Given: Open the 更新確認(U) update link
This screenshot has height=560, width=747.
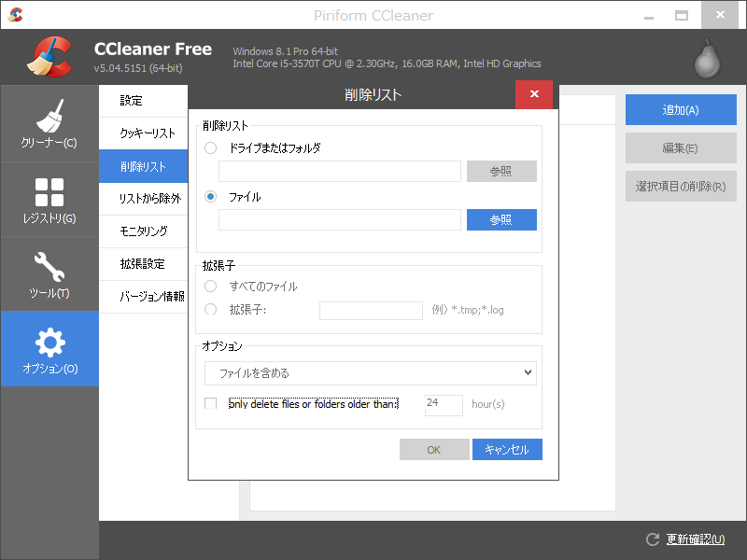Looking at the screenshot, I should pyautogui.click(x=696, y=539).
